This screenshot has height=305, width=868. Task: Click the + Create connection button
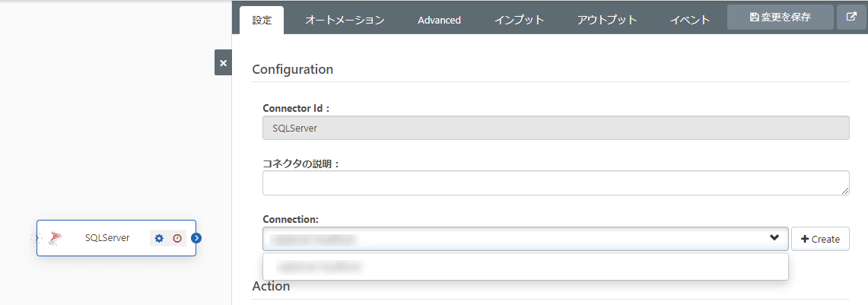pos(820,239)
